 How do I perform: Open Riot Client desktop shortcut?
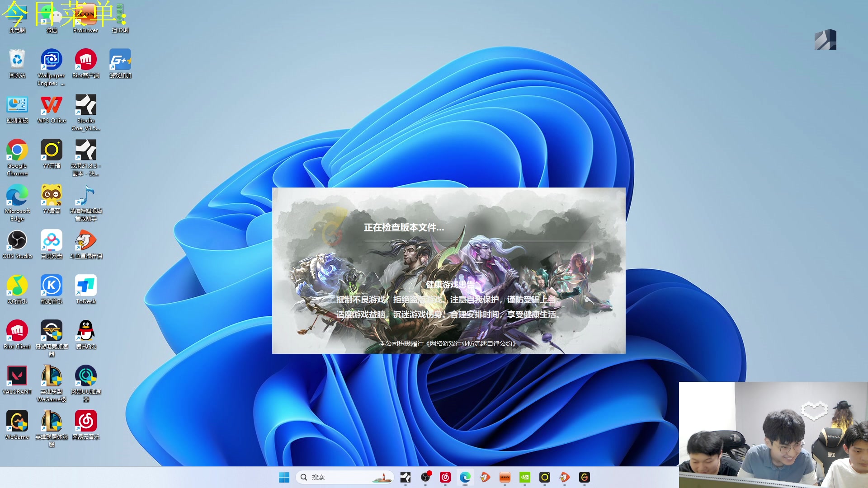(17, 334)
